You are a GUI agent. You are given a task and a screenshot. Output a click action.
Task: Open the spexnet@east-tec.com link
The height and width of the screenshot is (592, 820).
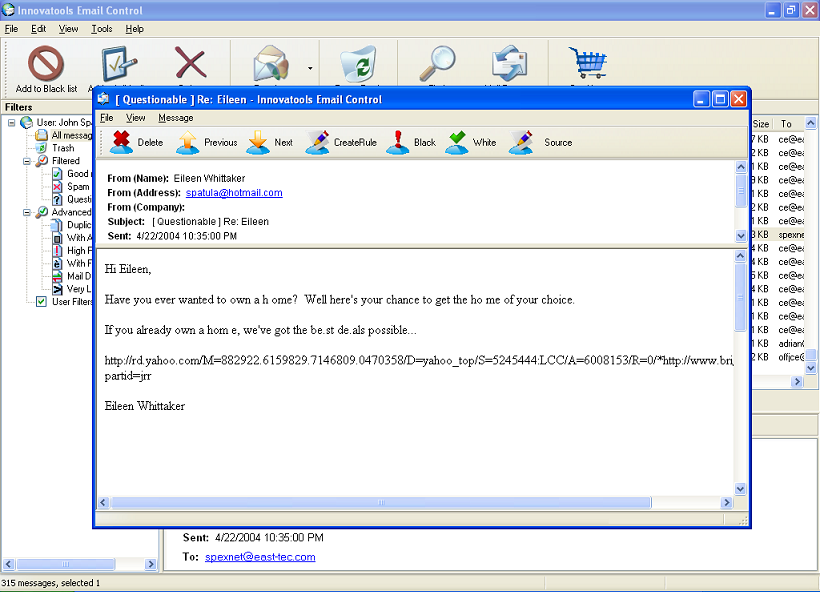tap(260, 557)
